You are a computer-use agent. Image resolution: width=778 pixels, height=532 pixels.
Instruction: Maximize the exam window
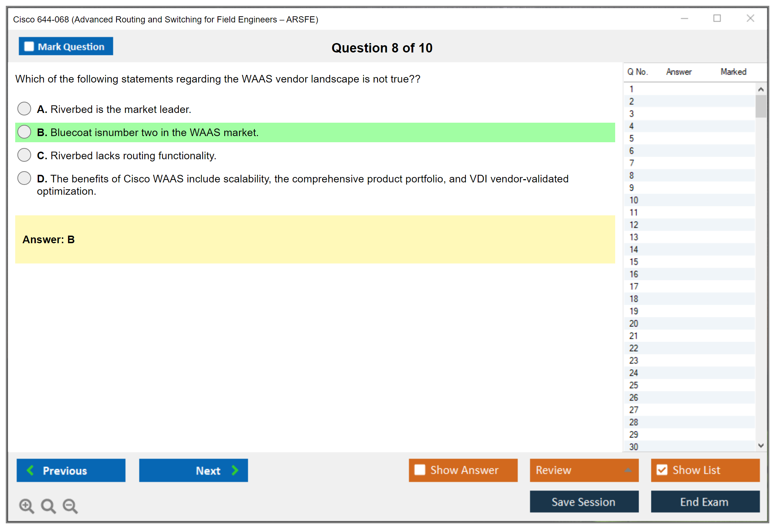(x=717, y=18)
